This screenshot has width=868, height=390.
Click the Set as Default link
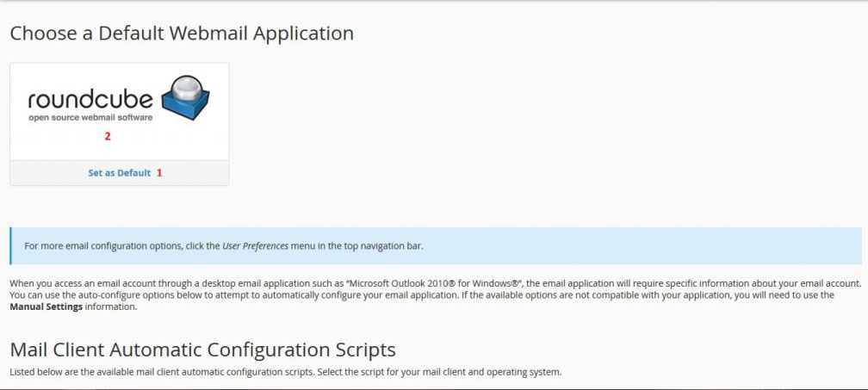point(119,172)
